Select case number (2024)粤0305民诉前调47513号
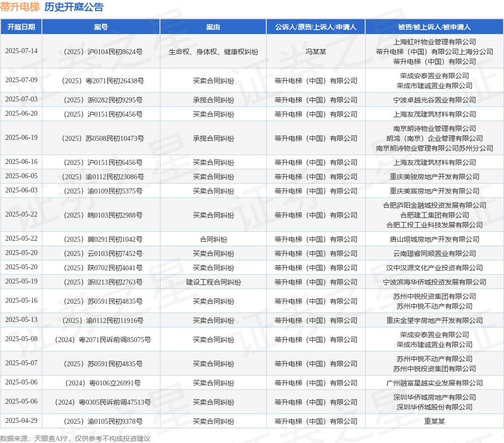Viewport: 504px width, 443px height. pos(103,402)
